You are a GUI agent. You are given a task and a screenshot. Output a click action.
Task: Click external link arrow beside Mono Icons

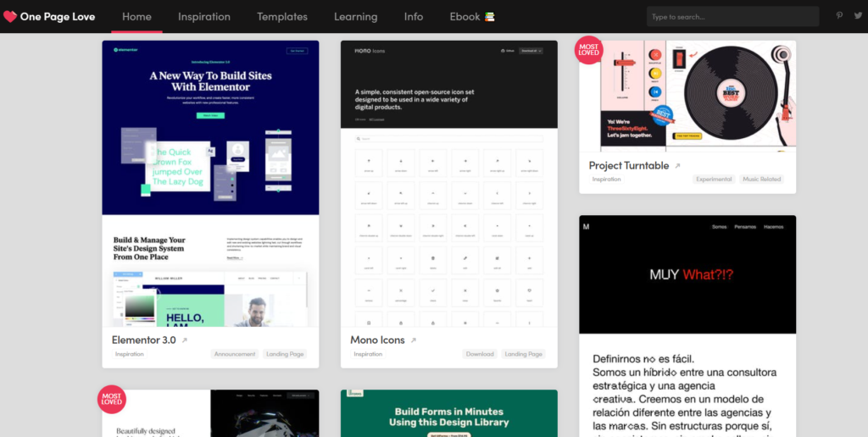413,340
